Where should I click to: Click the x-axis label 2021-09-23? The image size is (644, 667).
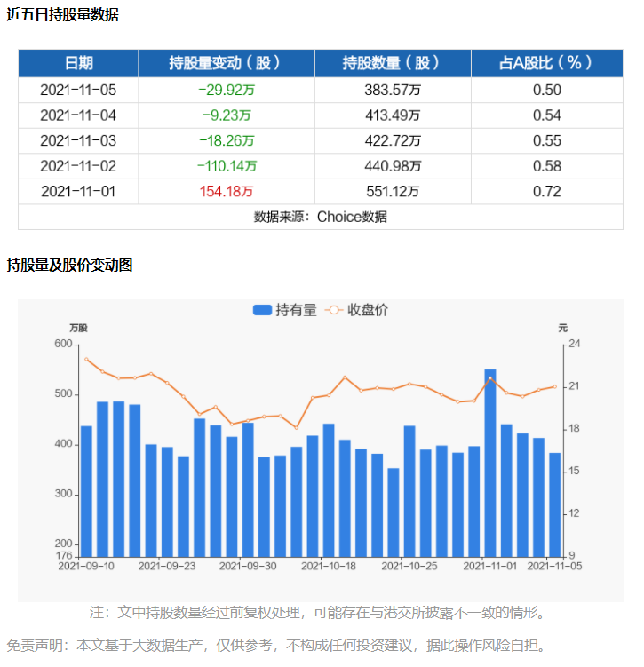[167, 566]
